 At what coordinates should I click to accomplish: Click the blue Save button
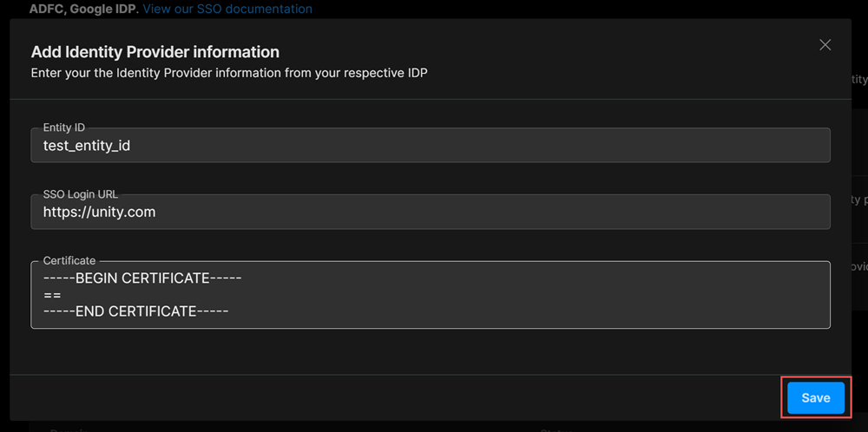815,397
